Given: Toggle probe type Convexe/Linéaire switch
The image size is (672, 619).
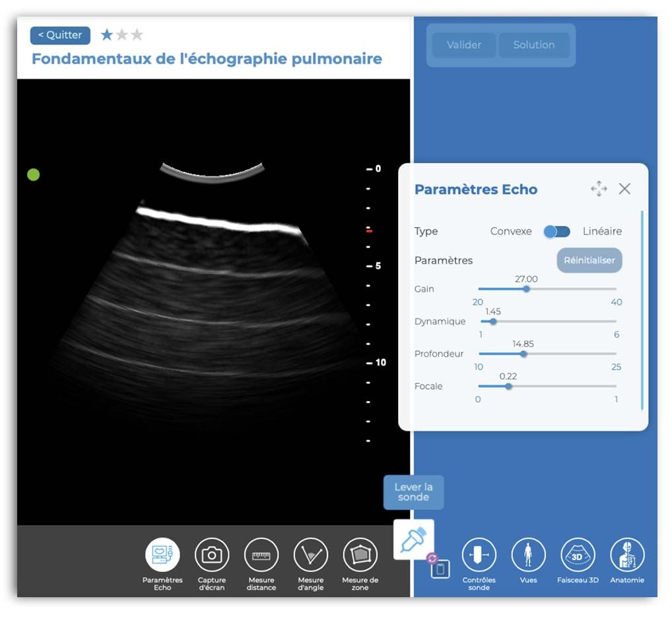Looking at the screenshot, I should pyautogui.click(x=556, y=231).
